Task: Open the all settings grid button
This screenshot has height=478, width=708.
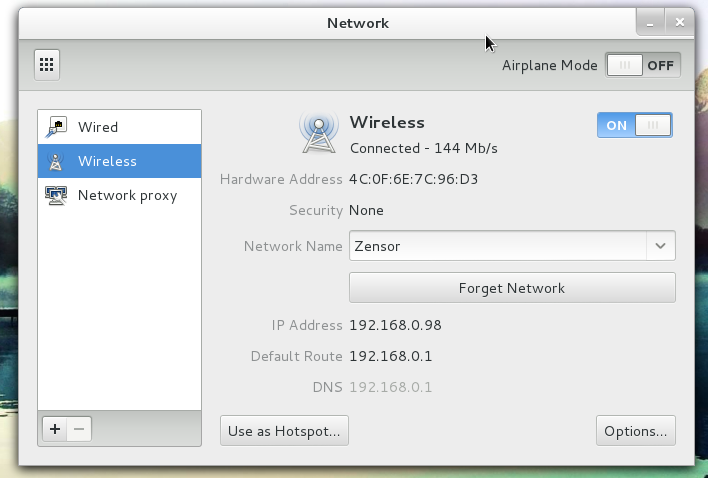Action: (x=46, y=65)
